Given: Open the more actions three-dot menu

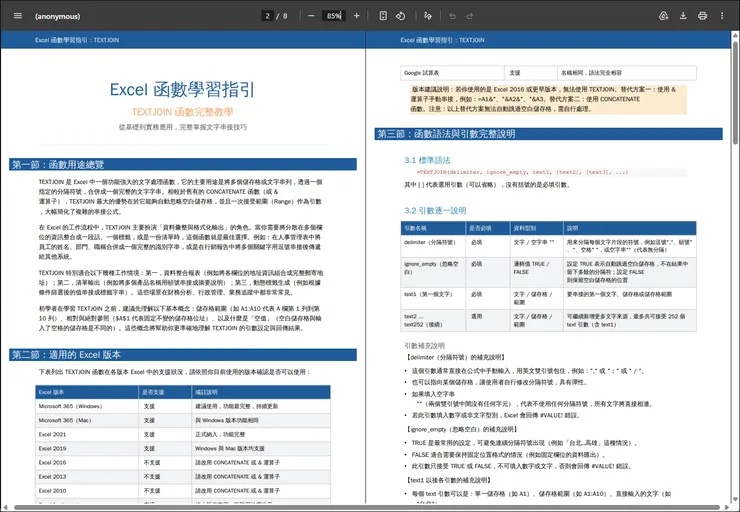Looking at the screenshot, I should coord(722,16).
